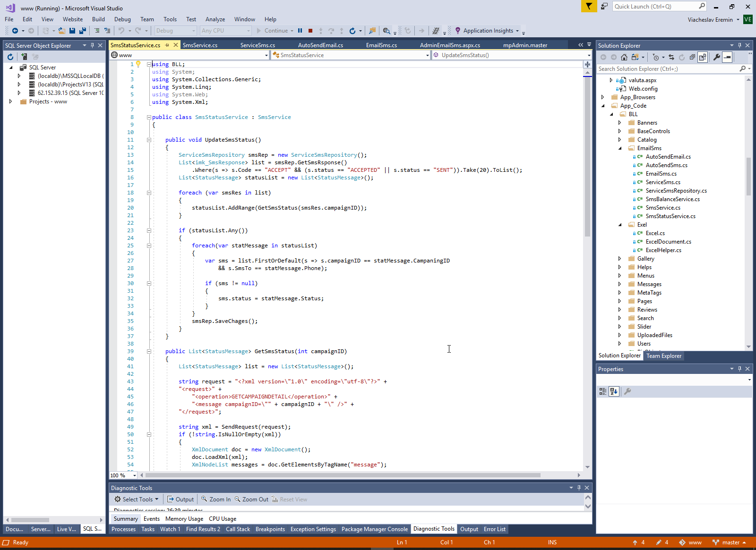Click the Solution Explorer Home icon

[624, 57]
